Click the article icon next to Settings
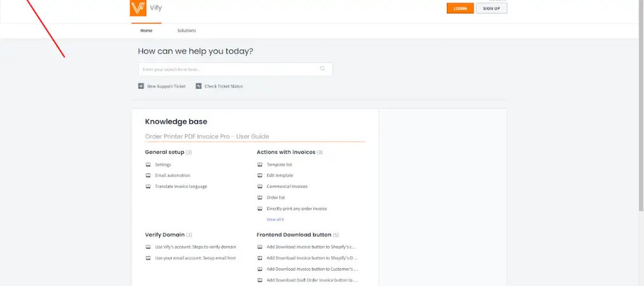The width and height of the screenshot is (644, 286). [148, 165]
